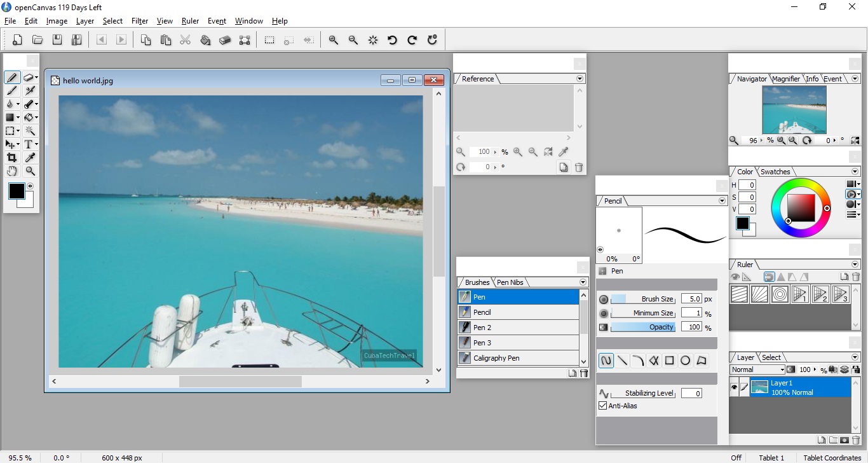Select the Move layer tool
The width and height of the screenshot is (868, 463).
click(x=12, y=144)
